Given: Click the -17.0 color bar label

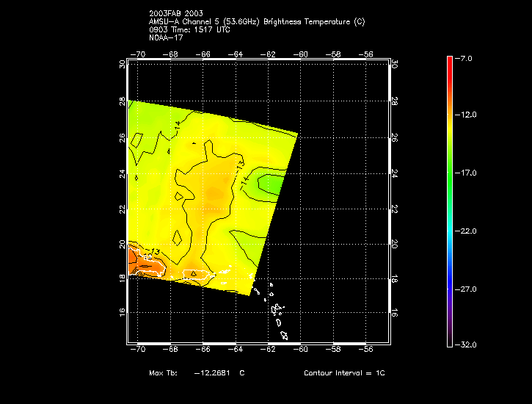Looking at the screenshot, I should 466,173.
